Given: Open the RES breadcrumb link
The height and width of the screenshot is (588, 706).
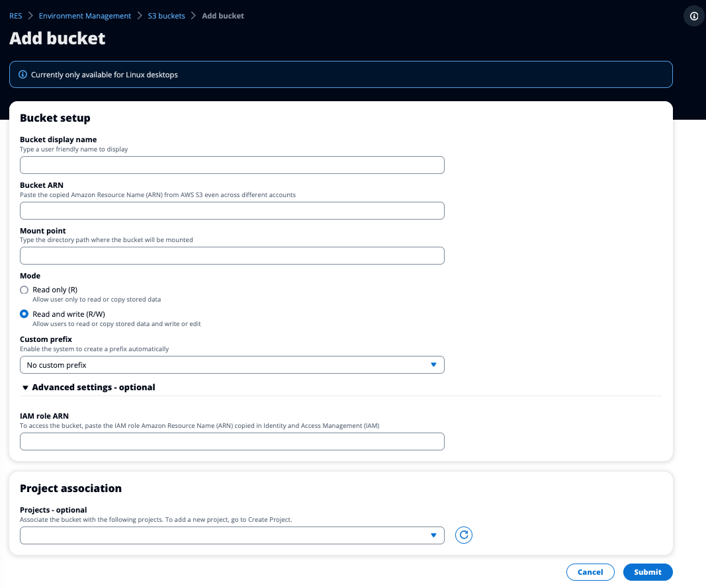Looking at the screenshot, I should (x=15, y=15).
